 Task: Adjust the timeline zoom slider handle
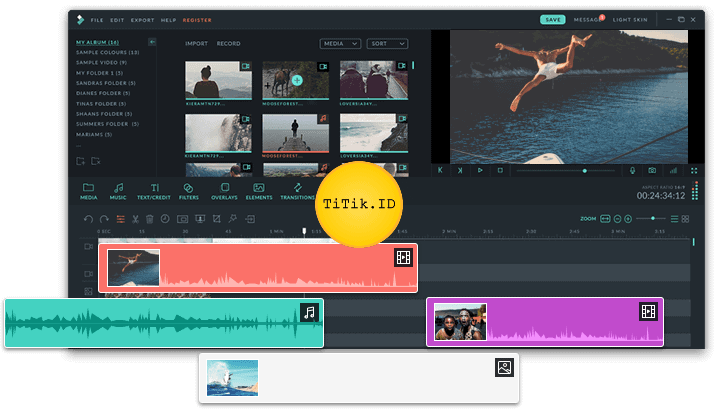pos(653,218)
